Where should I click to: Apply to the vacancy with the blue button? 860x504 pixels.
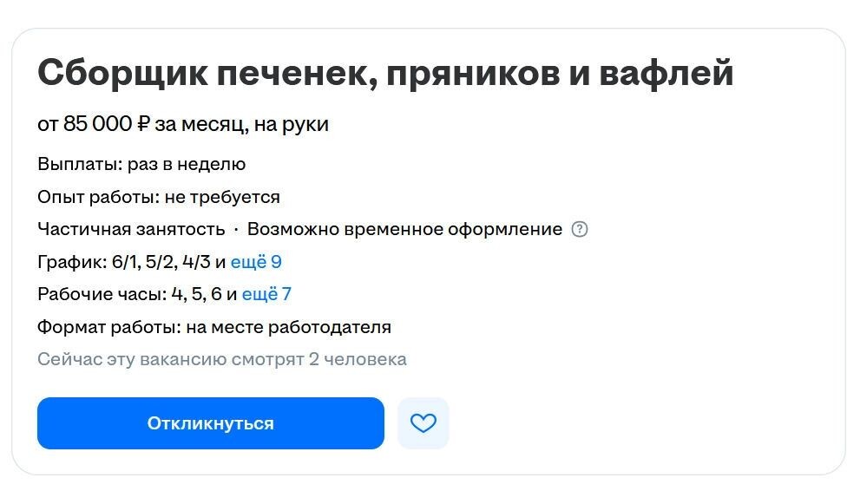210,423
